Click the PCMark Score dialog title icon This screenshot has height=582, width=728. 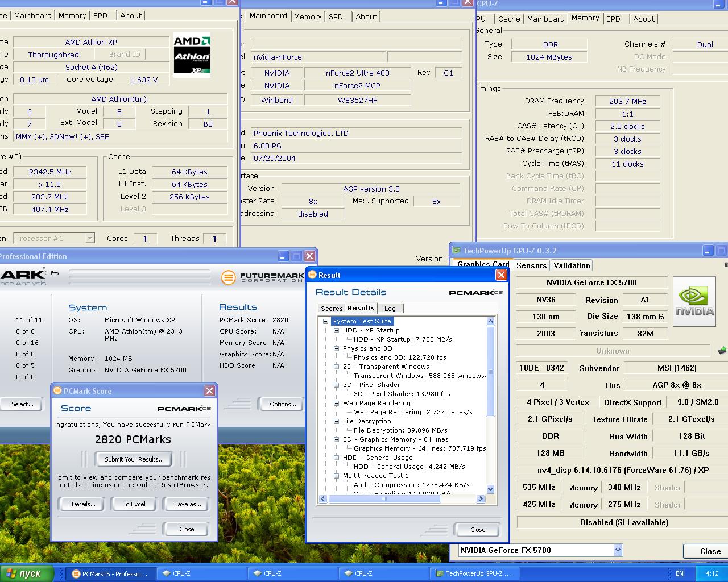(57, 391)
